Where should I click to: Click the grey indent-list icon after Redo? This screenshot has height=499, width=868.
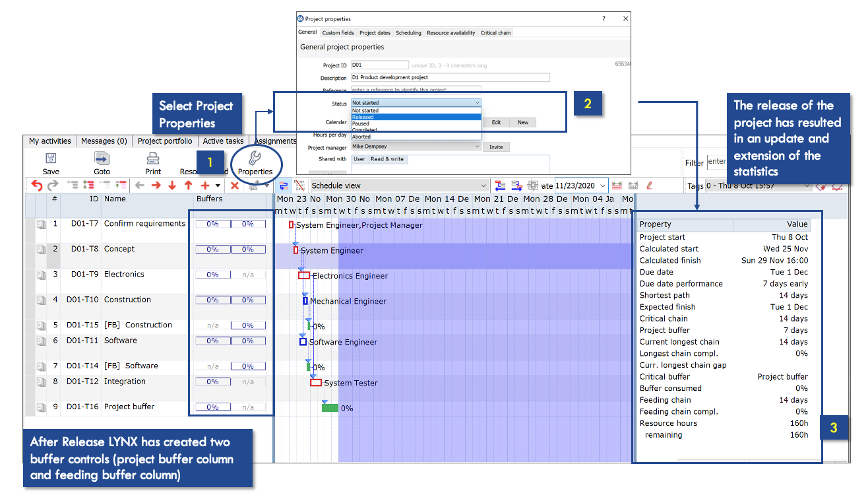point(72,186)
